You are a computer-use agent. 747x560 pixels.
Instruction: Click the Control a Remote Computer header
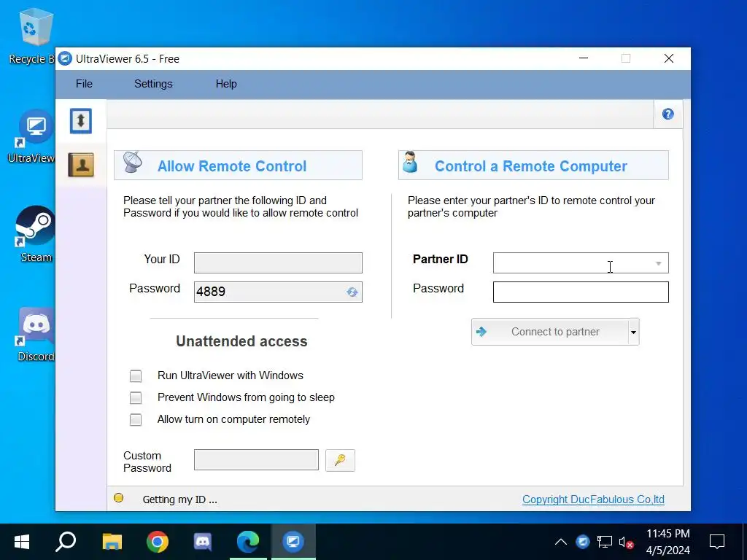(x=533, y=166)
